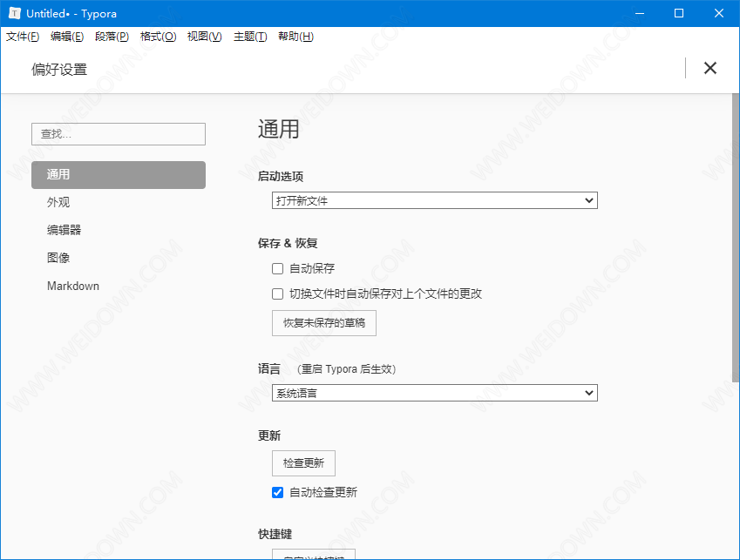Screen dimensions: 740x560
Task: Click the Typora app icon in title bar
Action: click(x=15, y=13)
